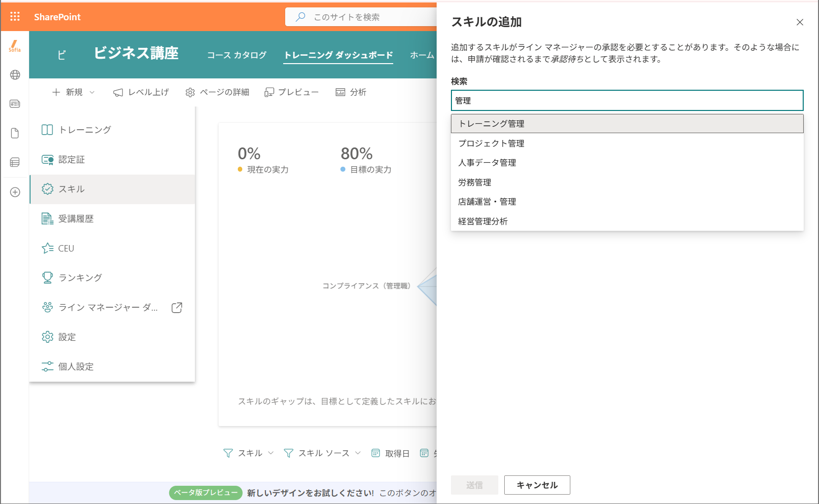Click the このサイトを検索 search box

pos(361,17)
